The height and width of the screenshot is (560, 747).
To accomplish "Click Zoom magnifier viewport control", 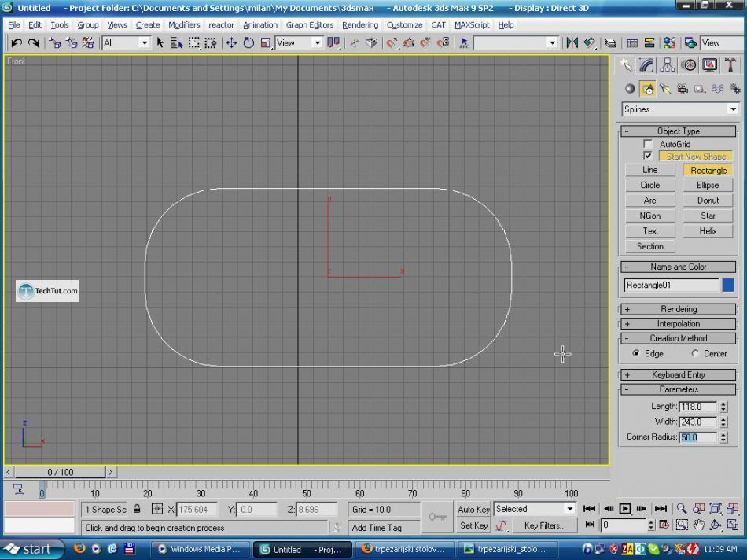I will click(x=683, y=509).
